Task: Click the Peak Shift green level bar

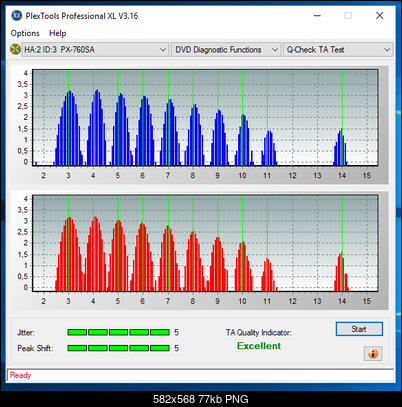Action: (x=118, y=348)
